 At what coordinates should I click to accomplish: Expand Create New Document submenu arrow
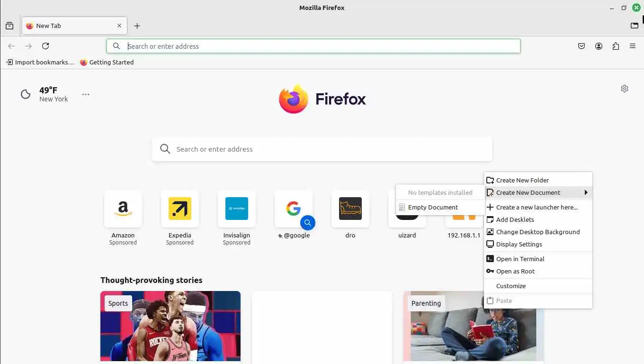(586, 192)
